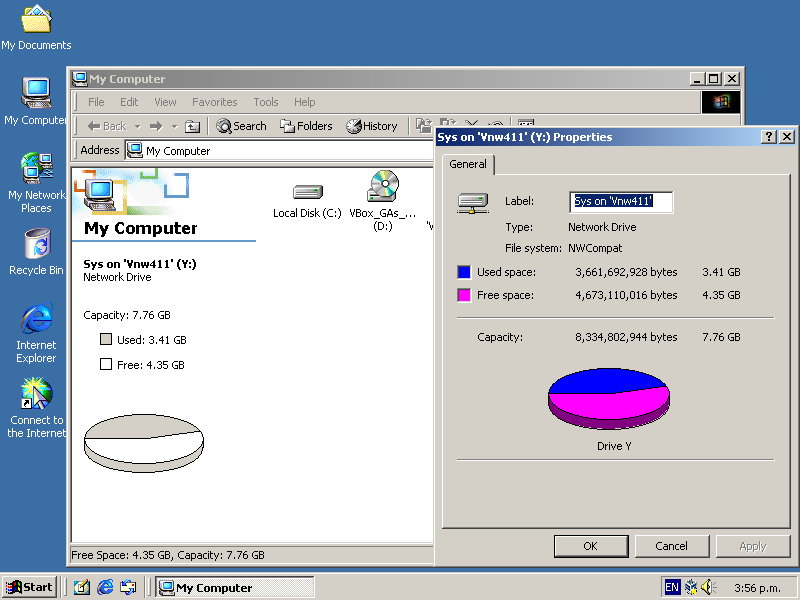Screen dimensions: 800x600
Task: Open the Favorites menu
Action: [x=214, y=102]
